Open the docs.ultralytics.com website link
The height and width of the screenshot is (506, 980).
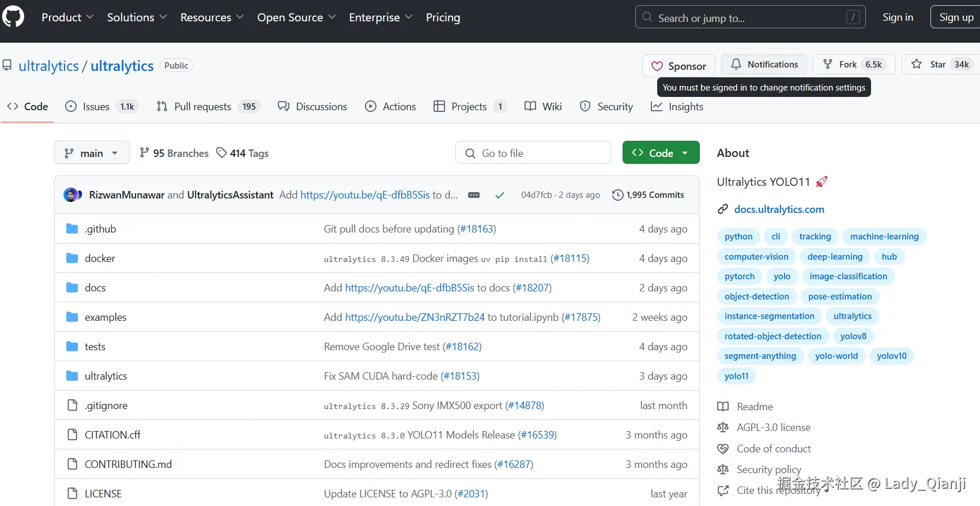coord(779,209)
